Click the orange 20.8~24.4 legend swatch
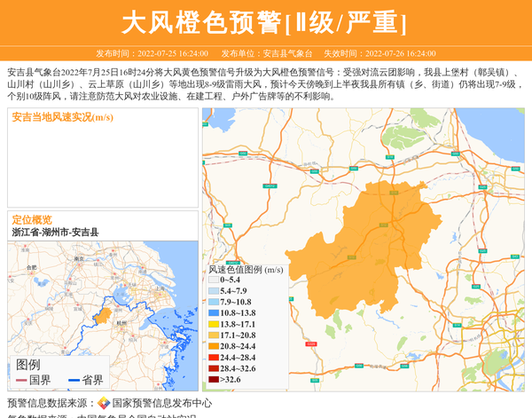 (214, 346)
